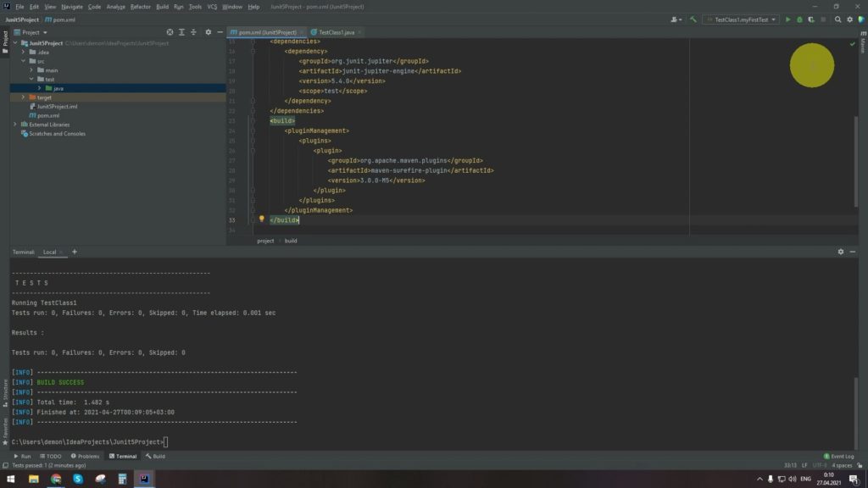
Task: Open Project panel gear options
Action: (x=209, y=32)
